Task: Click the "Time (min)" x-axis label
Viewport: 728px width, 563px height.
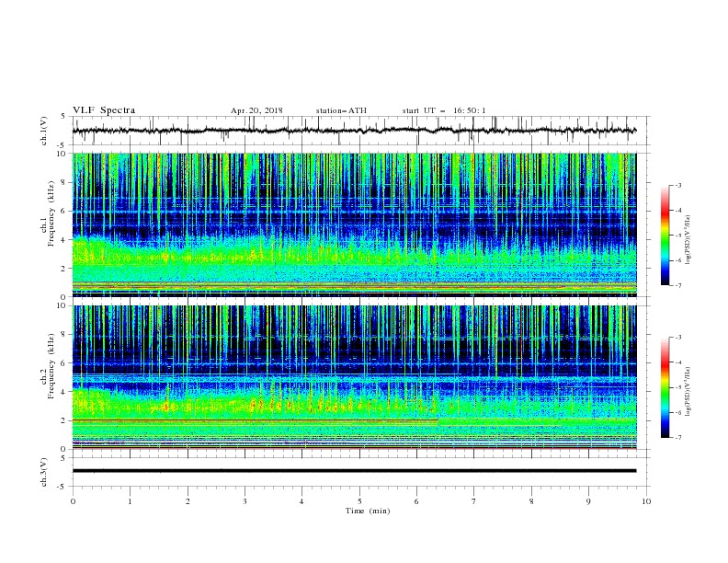Action: pyautogui.click(x=368, y=511)
